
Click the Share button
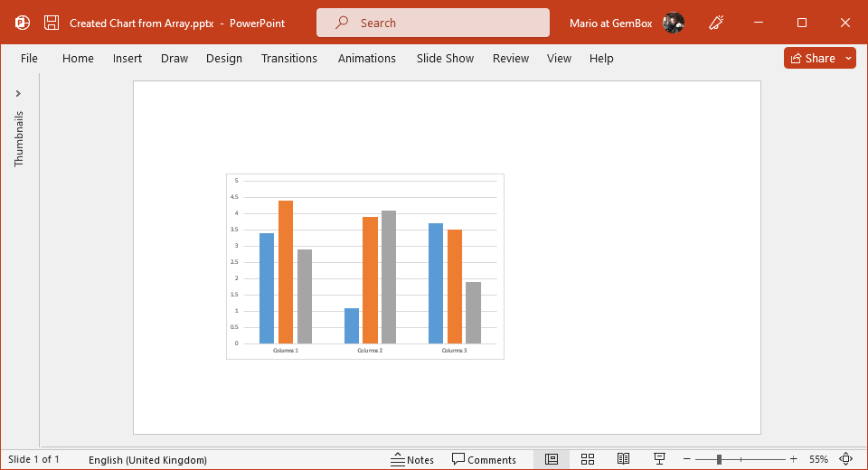[x=812, y=58]
